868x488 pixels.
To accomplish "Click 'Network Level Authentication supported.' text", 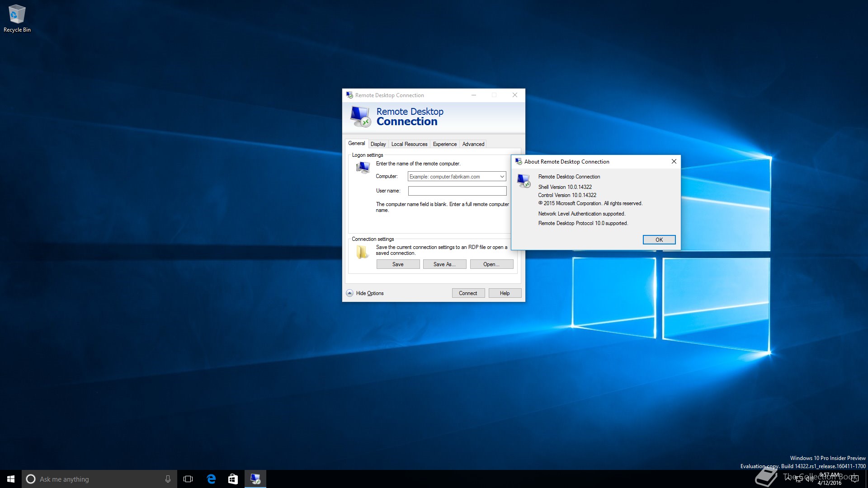I will pos(581,214).
